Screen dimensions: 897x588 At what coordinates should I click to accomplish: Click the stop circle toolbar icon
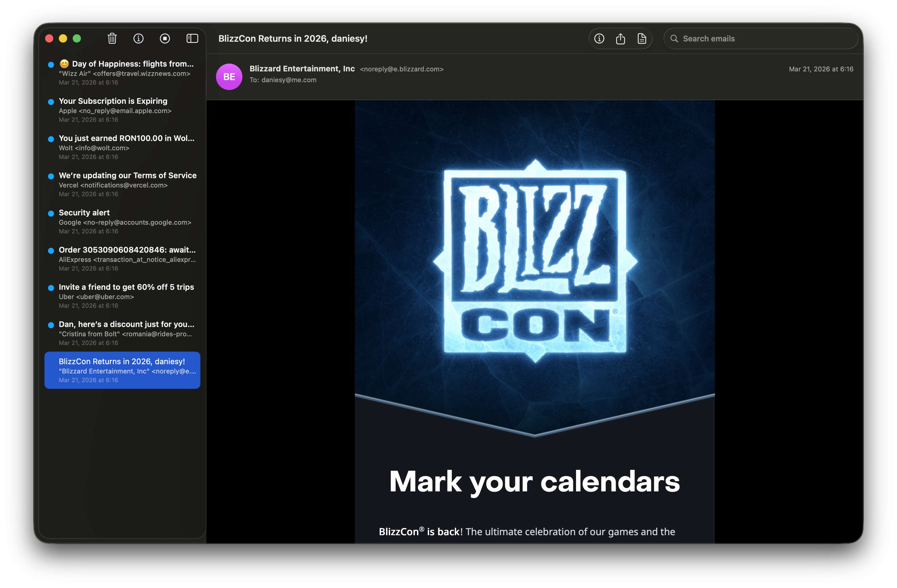click(x=165, y=38)
